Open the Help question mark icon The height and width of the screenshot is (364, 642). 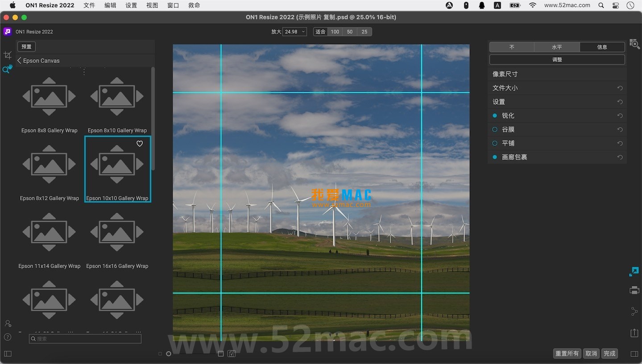8,337
